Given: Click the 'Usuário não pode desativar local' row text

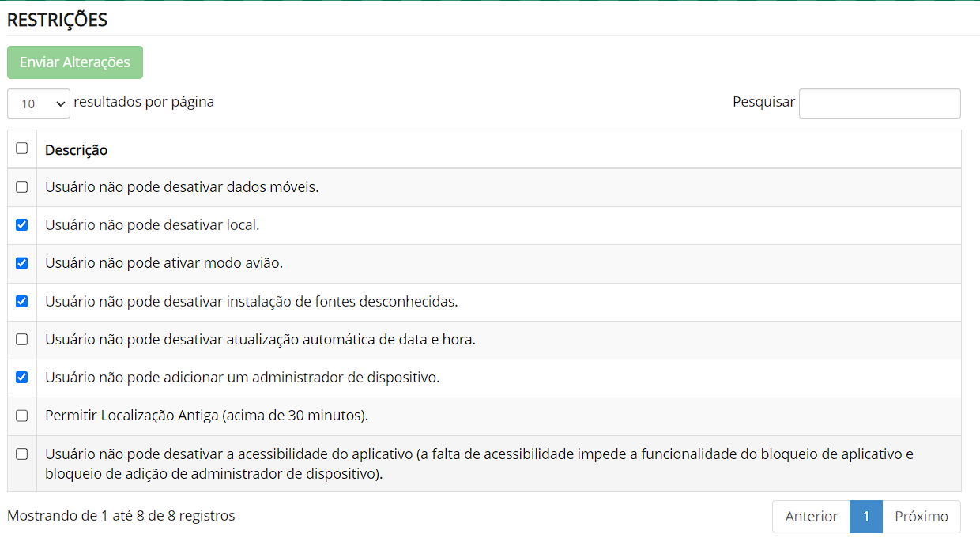Looking at the screenshot, I should [x=153, y=225].
